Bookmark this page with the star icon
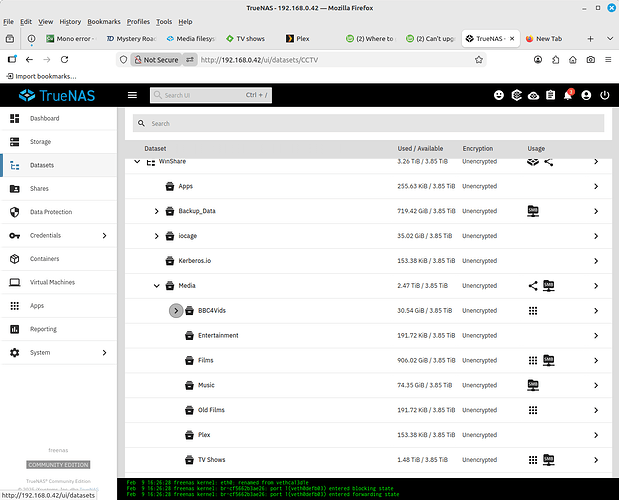The width and height of the screenshot is (619, 500). pyautogui.click(x=479, y=60)
